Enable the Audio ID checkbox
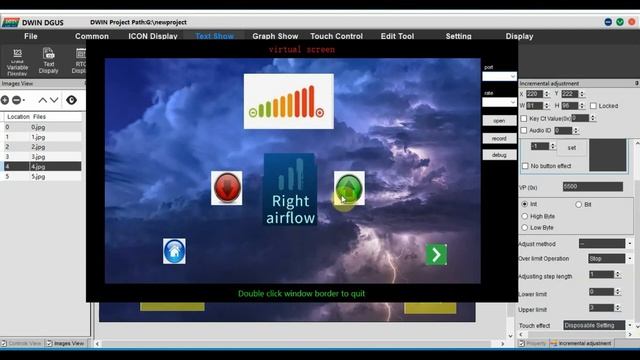640x360 pixels. click(524, 131)
